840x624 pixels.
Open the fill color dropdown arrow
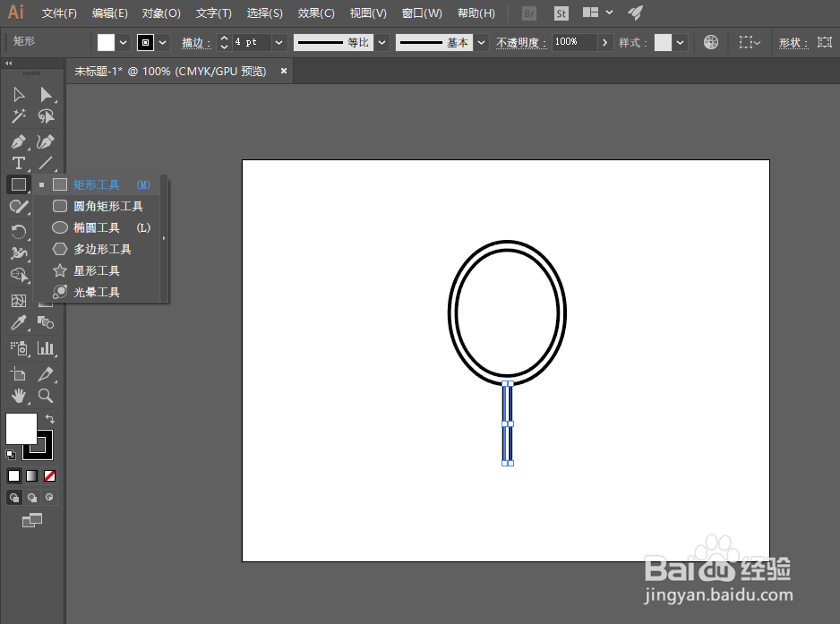(124, 42)
